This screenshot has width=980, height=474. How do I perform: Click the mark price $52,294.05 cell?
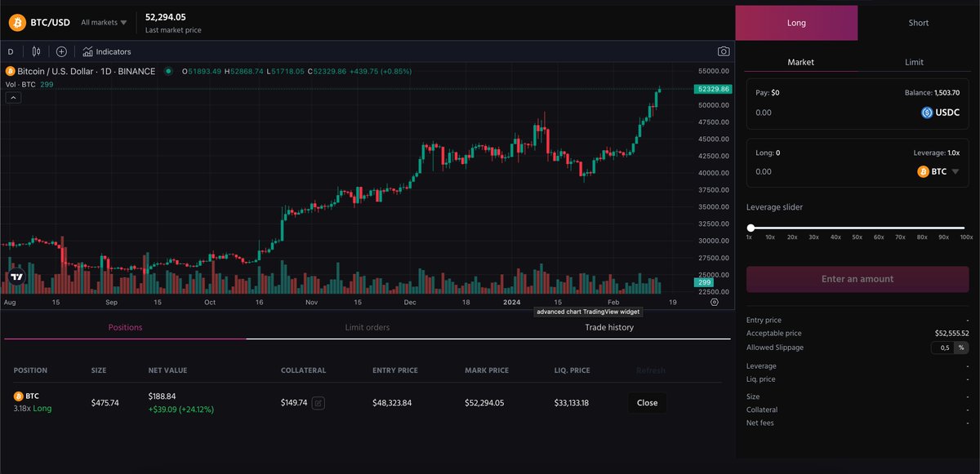pyautogui.click(x=486, y=402)
